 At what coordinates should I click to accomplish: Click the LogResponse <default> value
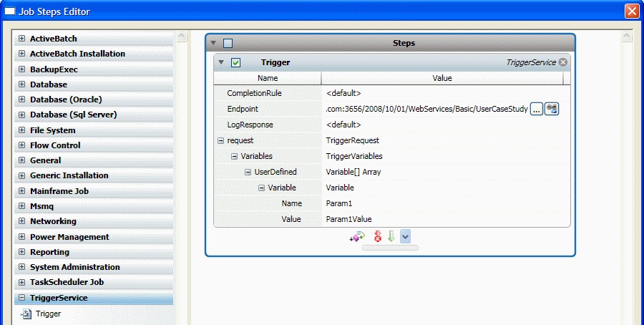point(343,125)
